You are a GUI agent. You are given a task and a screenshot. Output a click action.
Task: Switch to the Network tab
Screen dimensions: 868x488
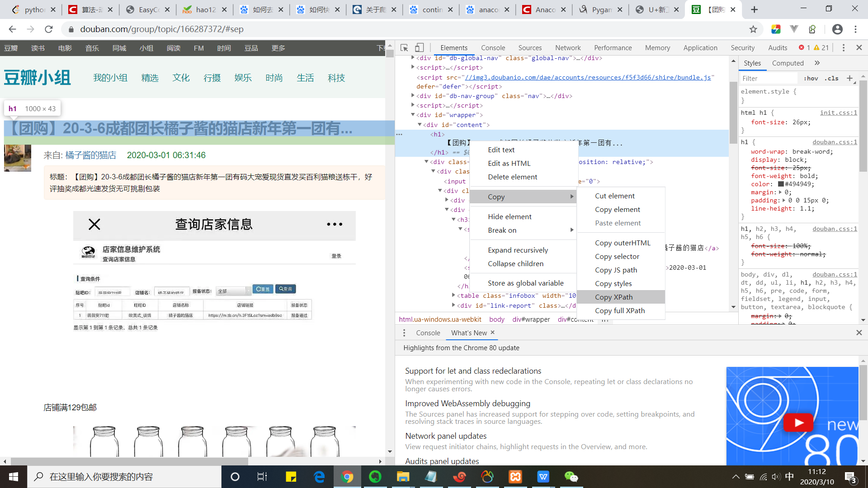coord(568,48)
